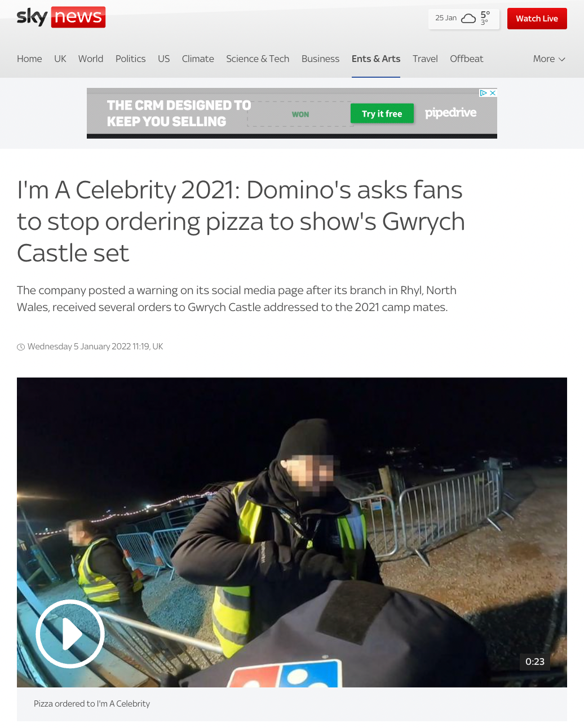The image size is (584, 728).
Task: Open the Business section
Action: coord(320,59)
